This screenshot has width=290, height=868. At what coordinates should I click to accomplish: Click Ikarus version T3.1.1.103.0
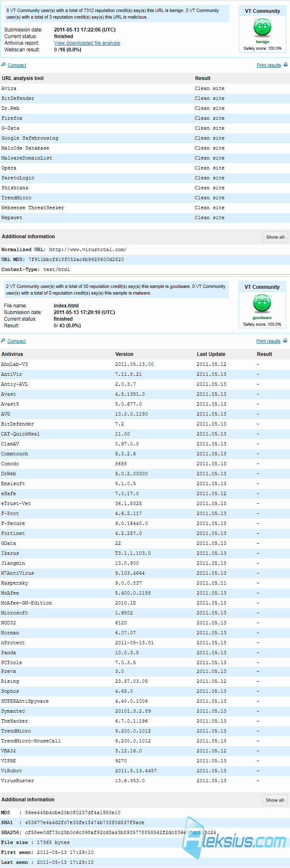click(x=133, y=553)
